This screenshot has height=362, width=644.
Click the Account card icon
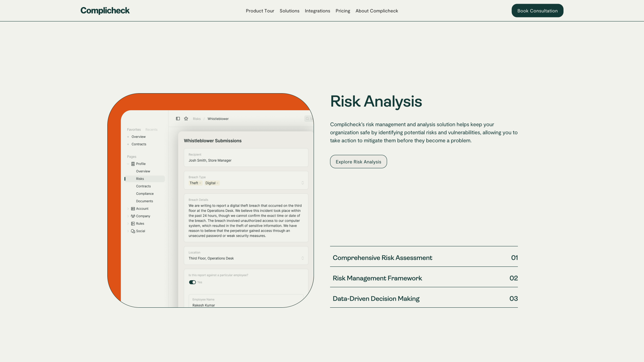tap(133, 209)
